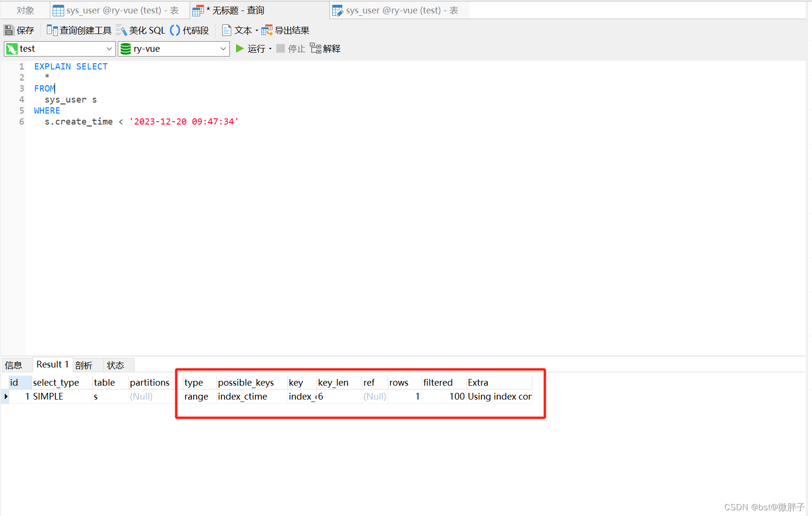
Task: Click sys_user s in the query
Action: 71,100
